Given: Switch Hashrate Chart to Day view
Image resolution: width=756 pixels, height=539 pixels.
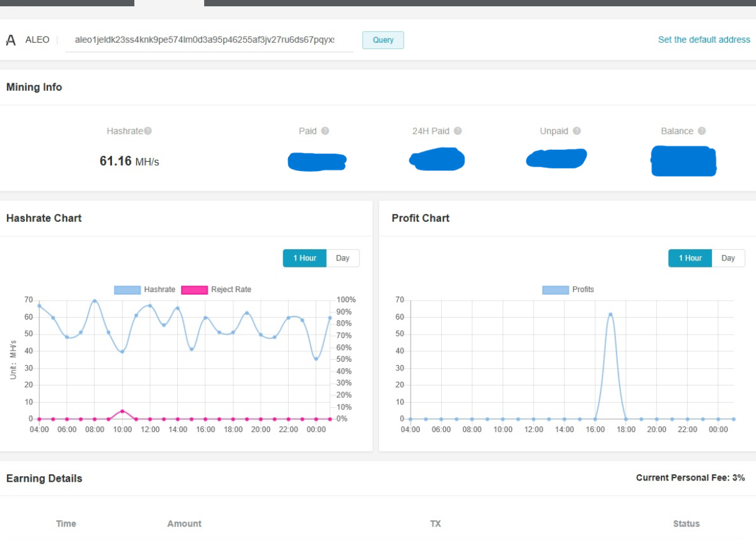Looking at the screenshot, I should [343, 258].
